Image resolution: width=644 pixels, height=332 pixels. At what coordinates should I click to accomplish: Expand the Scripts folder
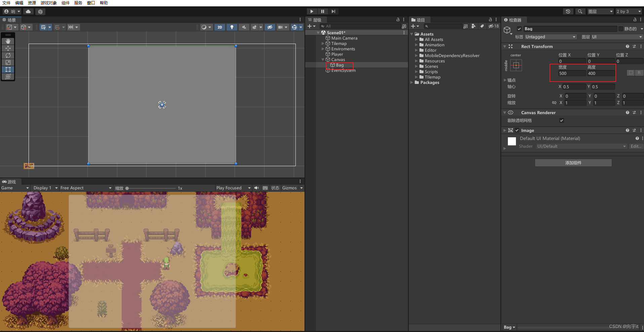click(x=416, y=72)
